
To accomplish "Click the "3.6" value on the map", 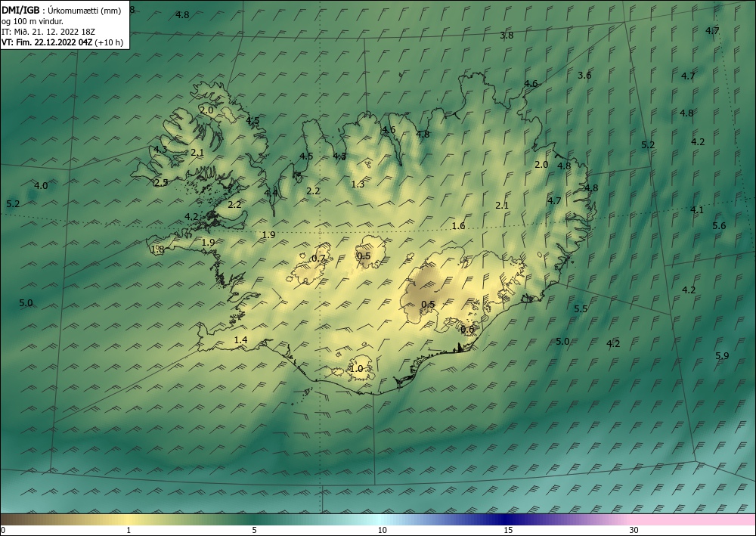I will coord(584,75).
